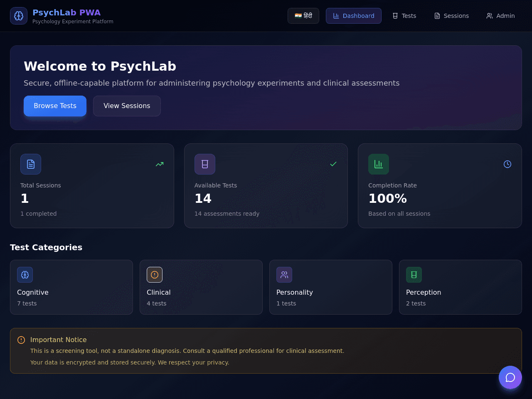Click the Browse Tests button

55,106
